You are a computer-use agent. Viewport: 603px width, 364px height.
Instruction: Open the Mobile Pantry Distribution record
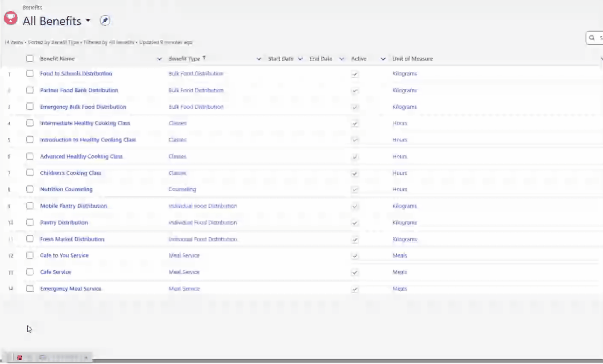[73, 206]
